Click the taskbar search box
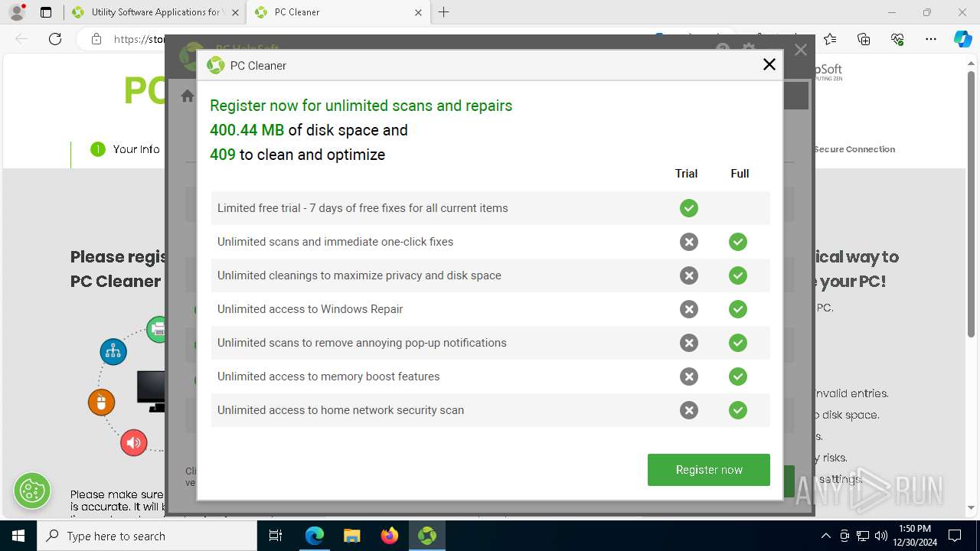This screenshot has width=980, height=551. point(147,536)
